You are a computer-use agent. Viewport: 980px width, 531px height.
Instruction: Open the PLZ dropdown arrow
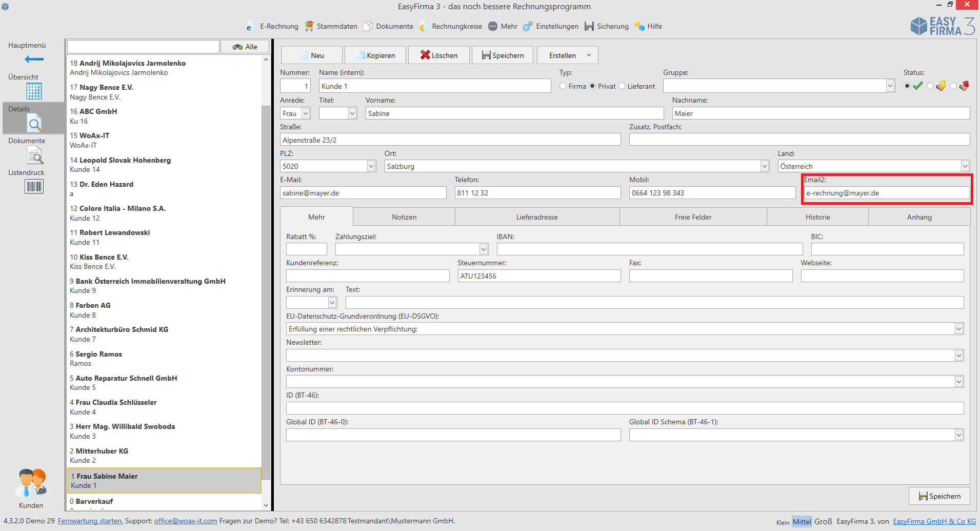pyautogui.click(x=371, y=166)
